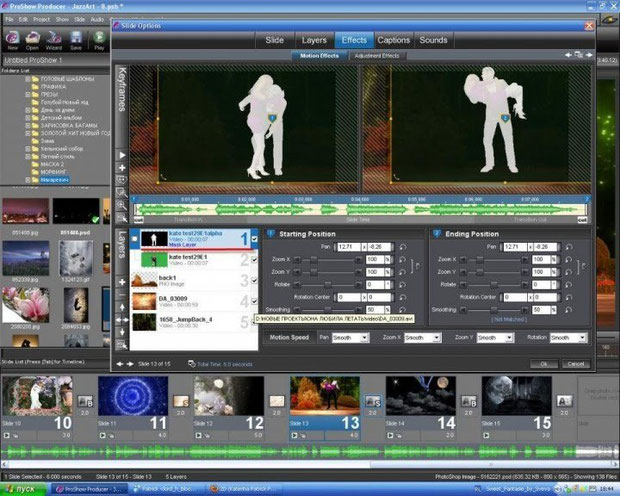Reset Ending Position Smoothing value
The height and width of the screenshot is (496, 620).
pyautogui.click(x=569, y=310)
